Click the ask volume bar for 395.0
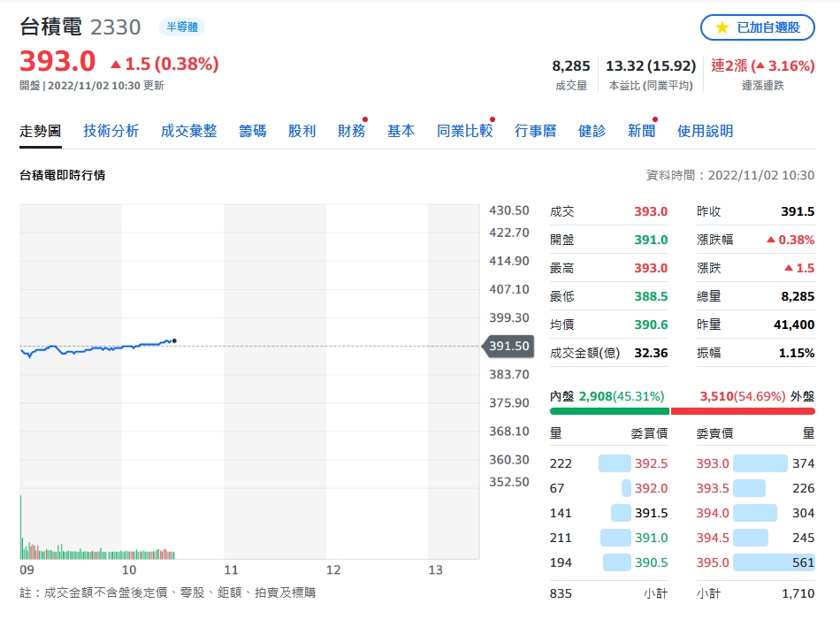 click(x=774, y=562)
